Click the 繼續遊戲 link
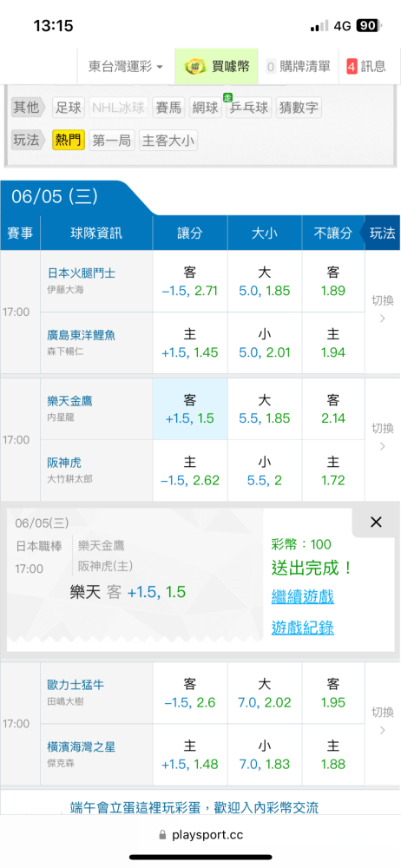 302,597
